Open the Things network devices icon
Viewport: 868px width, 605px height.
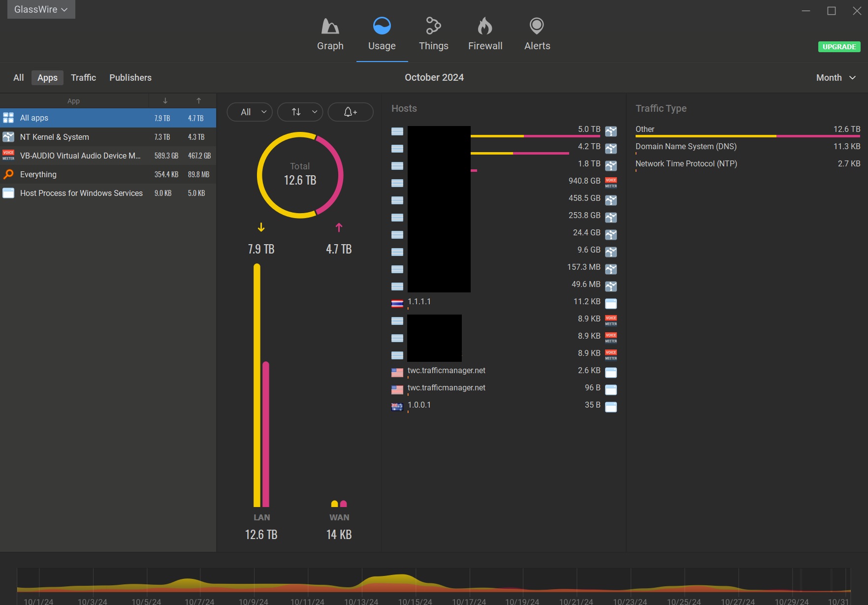[433, 27]
